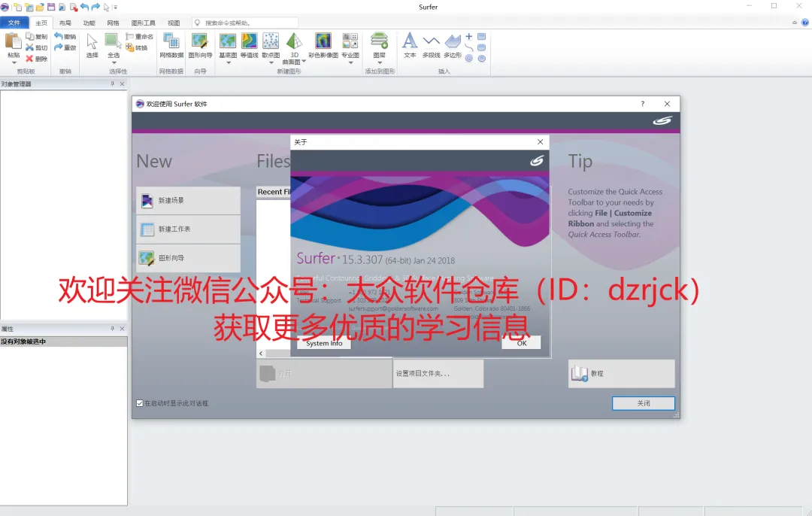812x516 pixels.
Task: Open the 文件 (File) menu tab
Action: 14,23
